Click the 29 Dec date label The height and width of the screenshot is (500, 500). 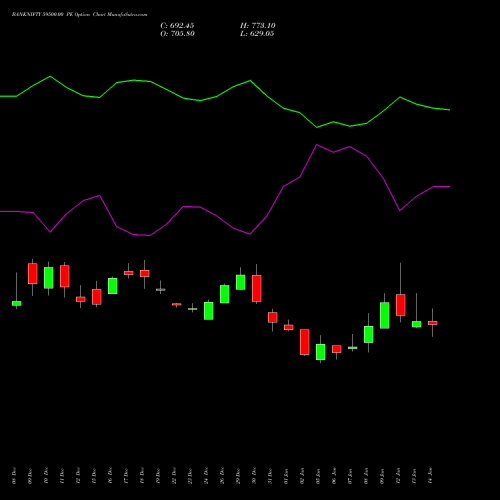238,476
